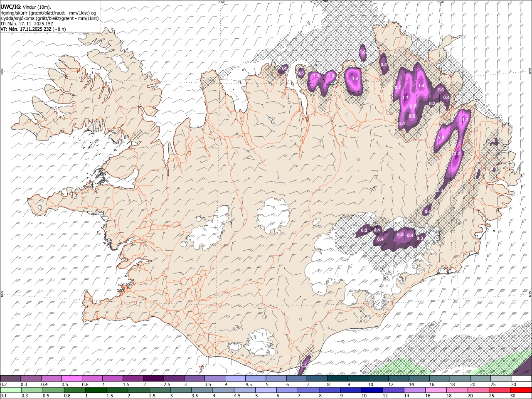The image size is (532, 399).
Task: Click the 1.7 snowfall value on the map
Action: [x=406, y=98]
